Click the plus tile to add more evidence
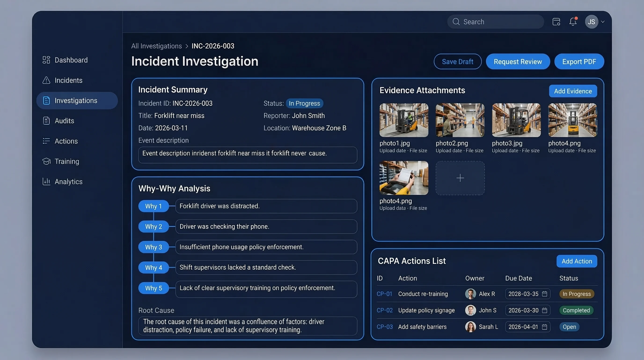The height and width of the screenshot is (360, 644). (460, 178)
